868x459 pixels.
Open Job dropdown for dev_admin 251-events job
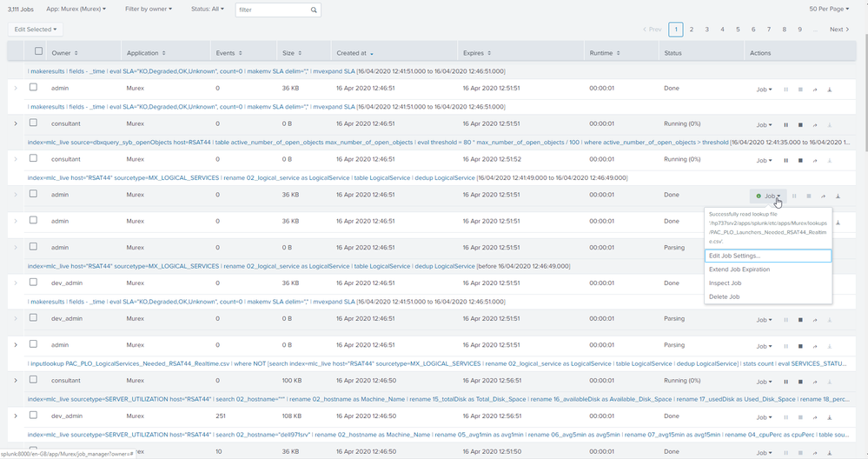(x=764, y=417)
